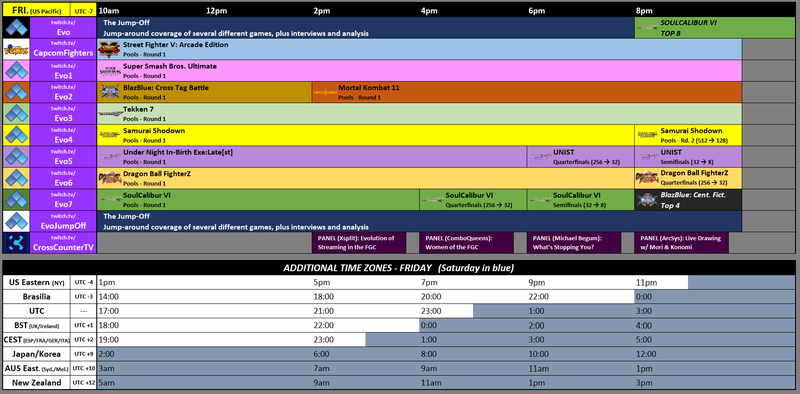
Task: Click the BlazBlue Cent. Fict. Top 4 logo
Action: pos(647,200)
